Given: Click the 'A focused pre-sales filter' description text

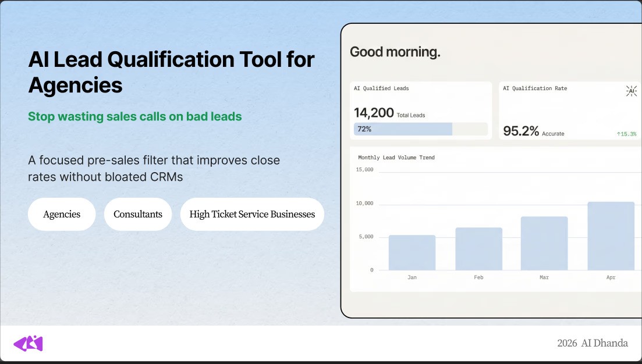Looking at the screenshot, I should (154, 169).
